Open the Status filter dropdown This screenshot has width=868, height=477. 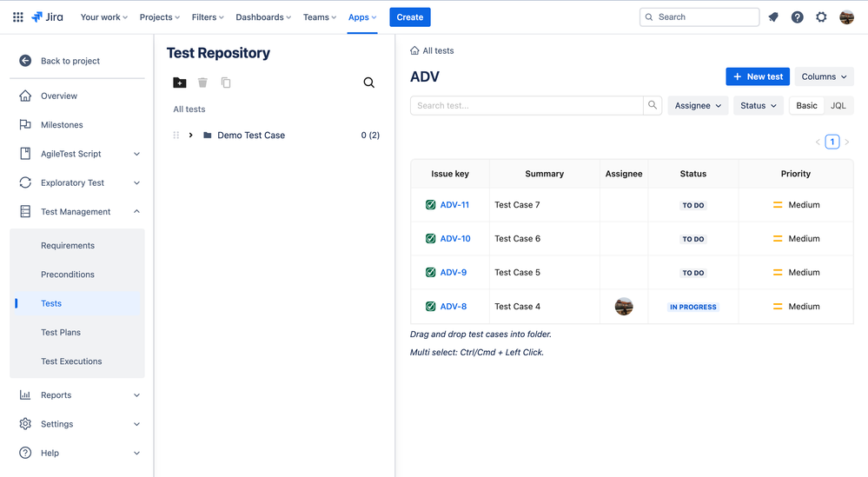tap(759, 105)
